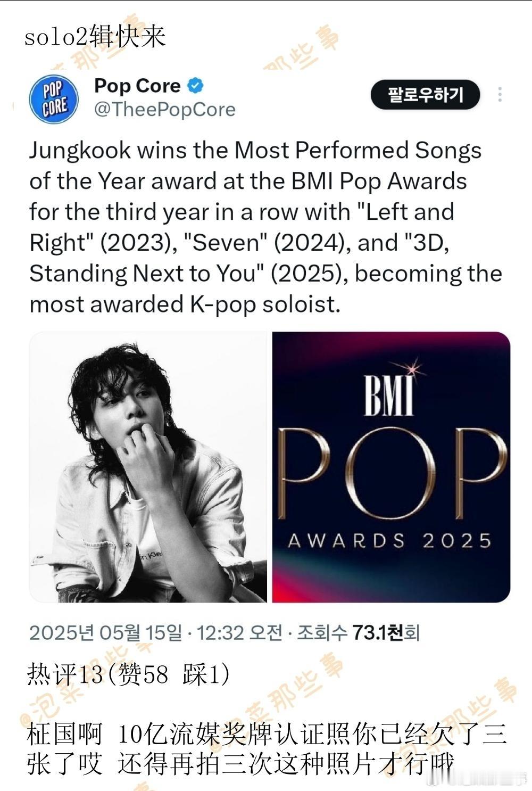The image size is (532, 791).
Task: Click the 热评13 likes line
Action: coord(129,675)
